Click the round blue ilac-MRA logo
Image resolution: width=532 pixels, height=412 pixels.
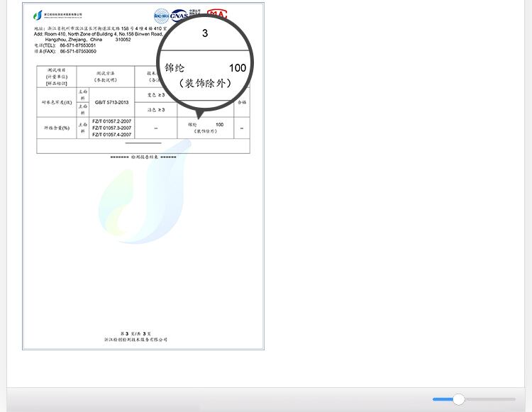[162, 16]
